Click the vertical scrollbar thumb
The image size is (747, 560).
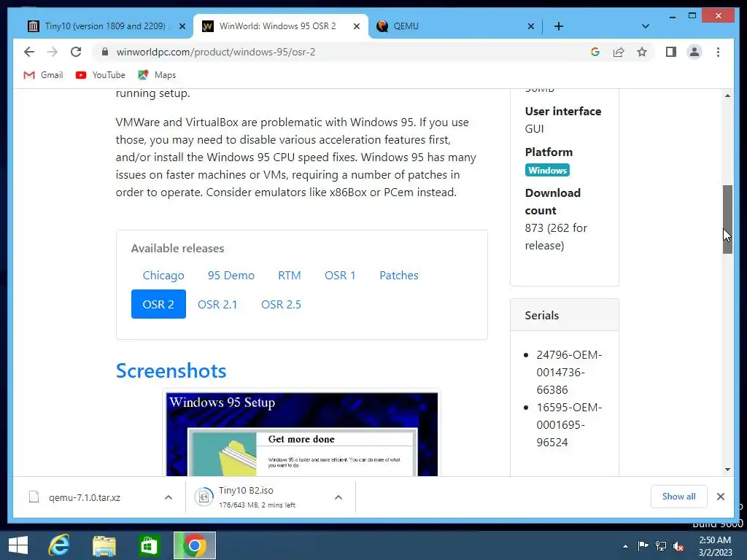pyautogui.click(x=727, y=219)
